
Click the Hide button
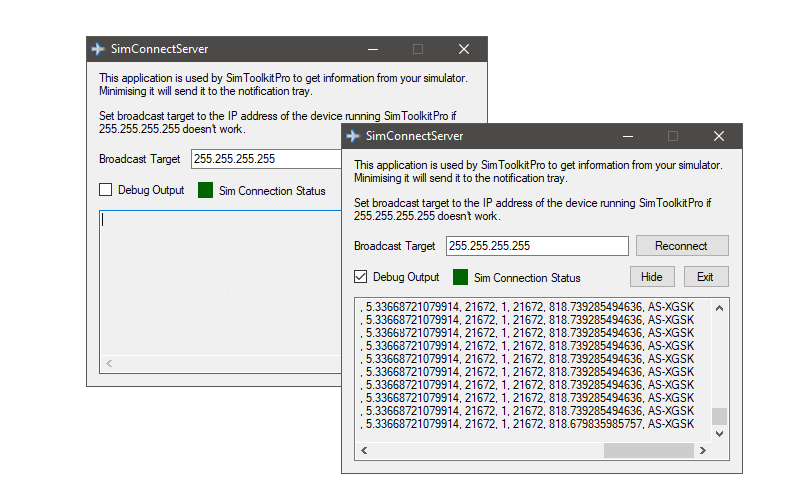pos(652,277)
